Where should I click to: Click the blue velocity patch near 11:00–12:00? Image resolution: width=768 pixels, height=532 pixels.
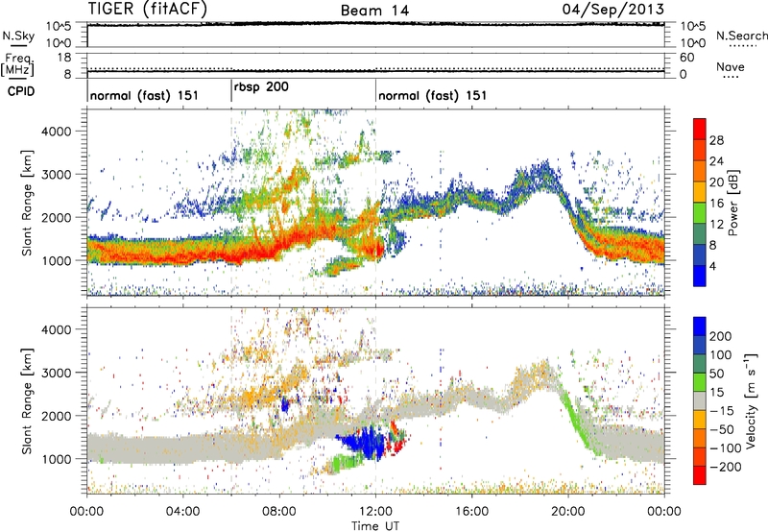(x=364, y=441)
